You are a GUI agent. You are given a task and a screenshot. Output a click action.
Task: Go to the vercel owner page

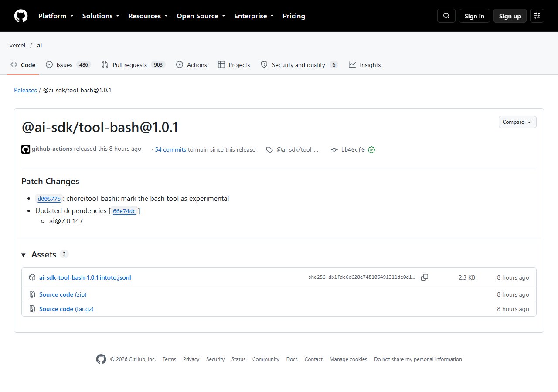(x=17, y=45)
